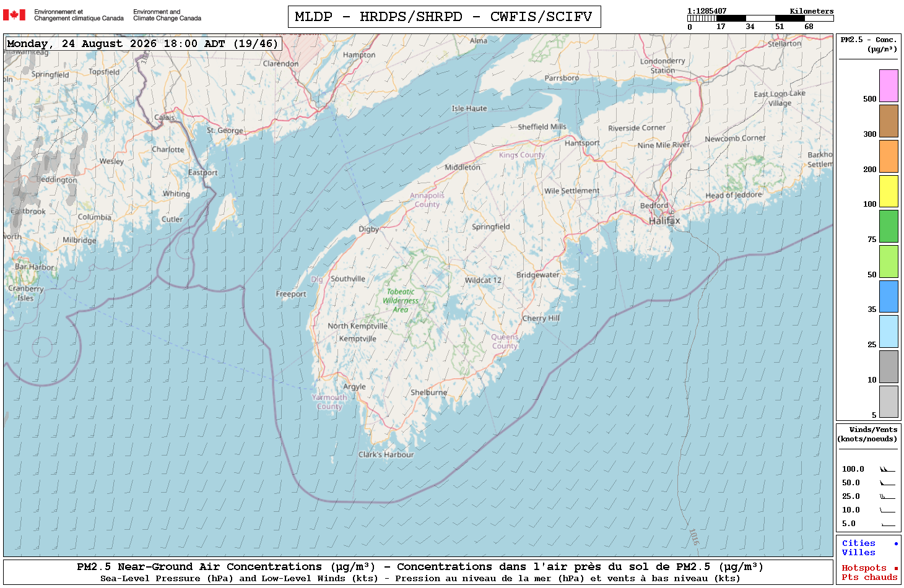Click the Hampton map label
This screenshot has width=904, height=588.
click(359, 55)
